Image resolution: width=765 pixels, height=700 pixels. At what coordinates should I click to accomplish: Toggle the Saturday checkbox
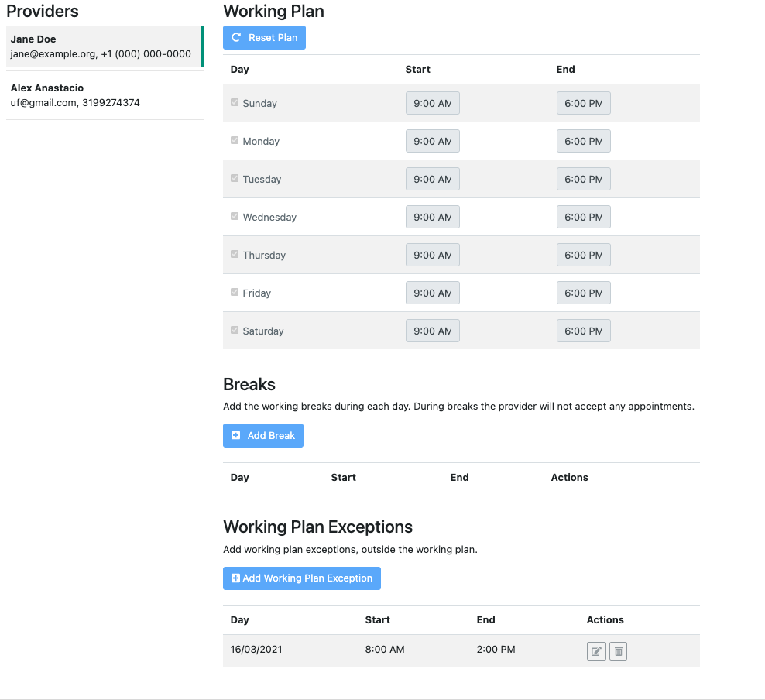pos(235,330)
